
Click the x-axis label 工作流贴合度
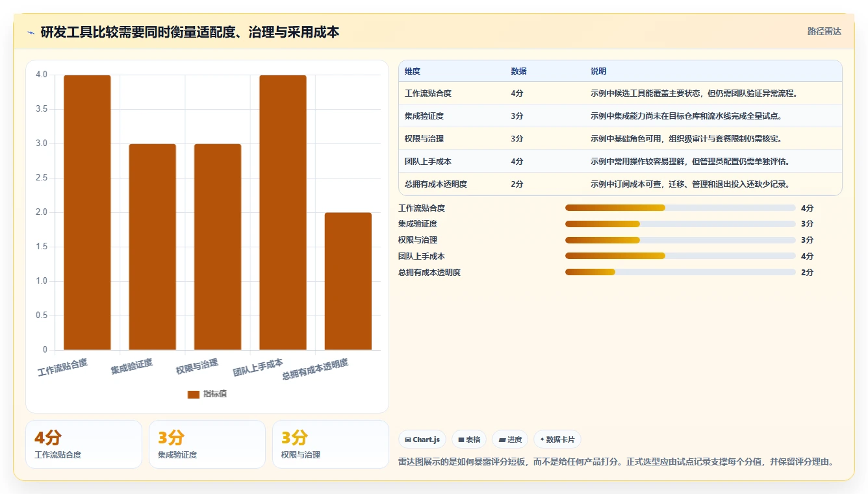click(62, 367)
